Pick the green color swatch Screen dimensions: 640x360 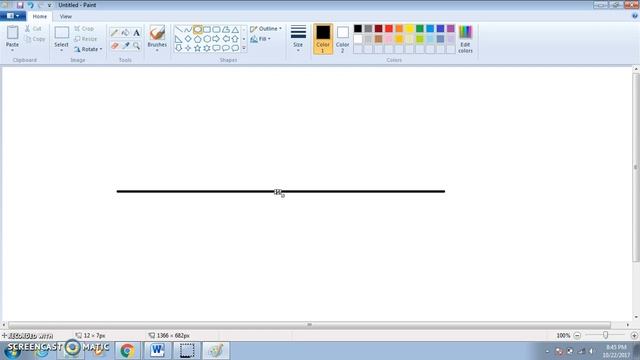[x=420, y=28]
